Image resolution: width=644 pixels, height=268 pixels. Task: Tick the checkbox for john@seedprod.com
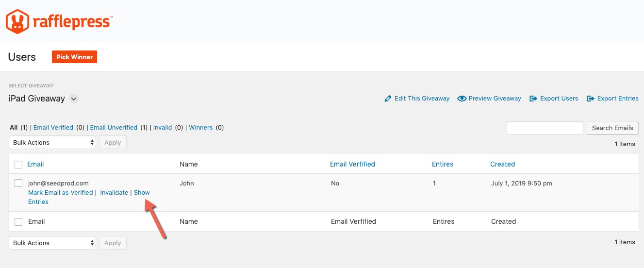coord(18,183)
